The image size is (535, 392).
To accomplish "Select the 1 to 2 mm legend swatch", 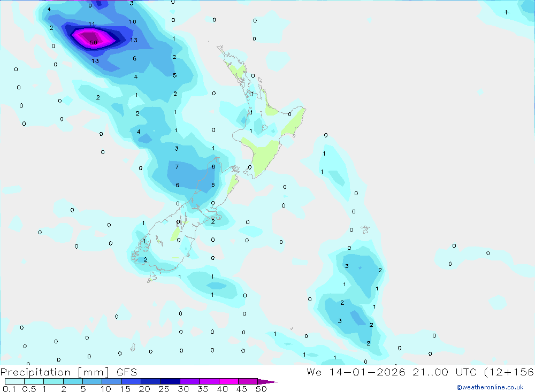I will 53,381.
